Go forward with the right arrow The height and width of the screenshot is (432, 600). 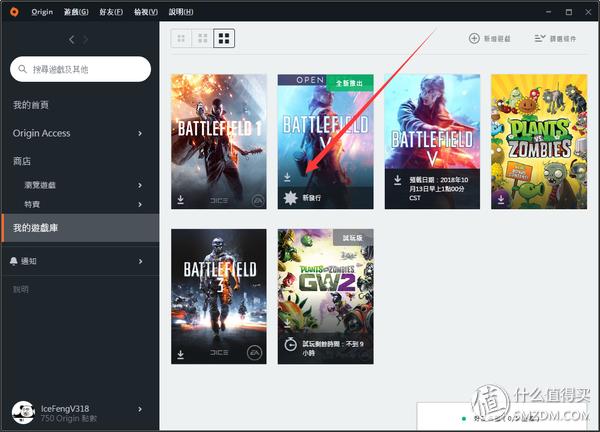click(x=85, y=39)
